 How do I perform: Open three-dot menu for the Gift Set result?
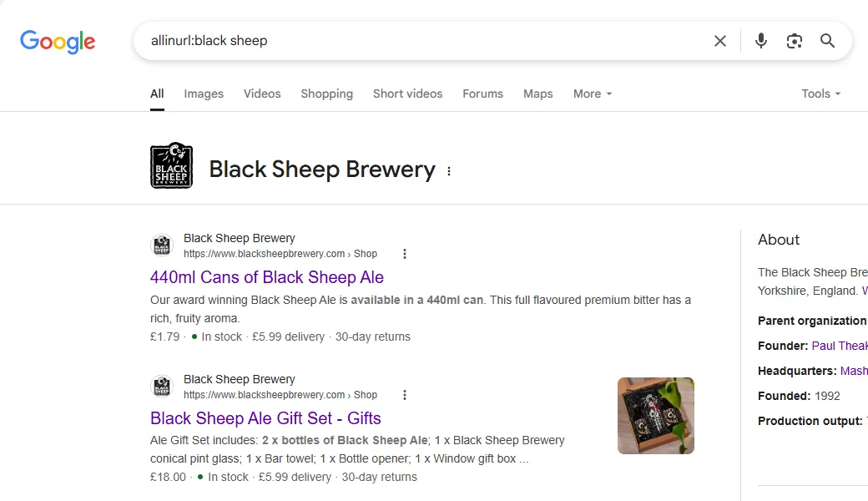point(405,395)
